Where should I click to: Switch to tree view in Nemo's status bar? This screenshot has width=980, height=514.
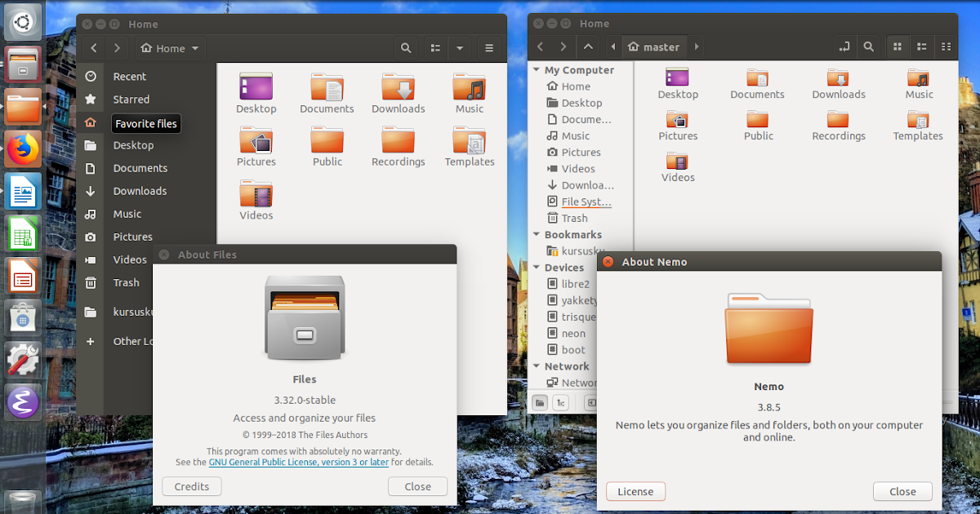click(x=562, y=402)
